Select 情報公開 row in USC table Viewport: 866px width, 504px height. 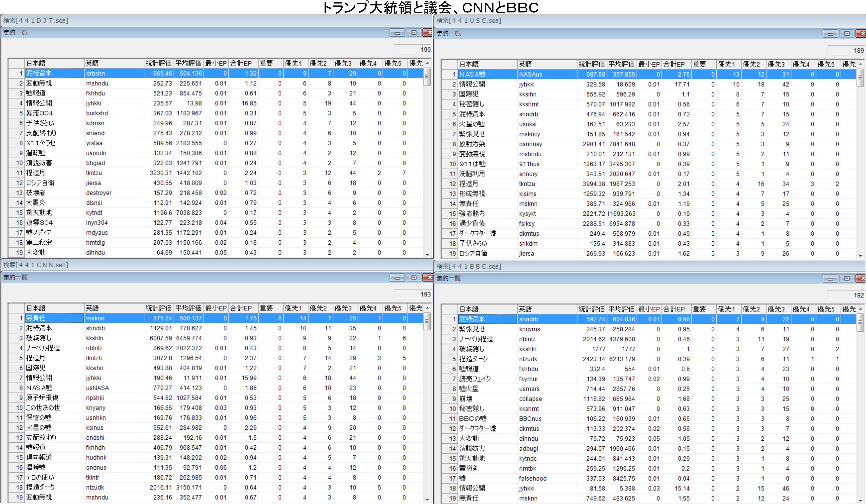tap(472, 84)
